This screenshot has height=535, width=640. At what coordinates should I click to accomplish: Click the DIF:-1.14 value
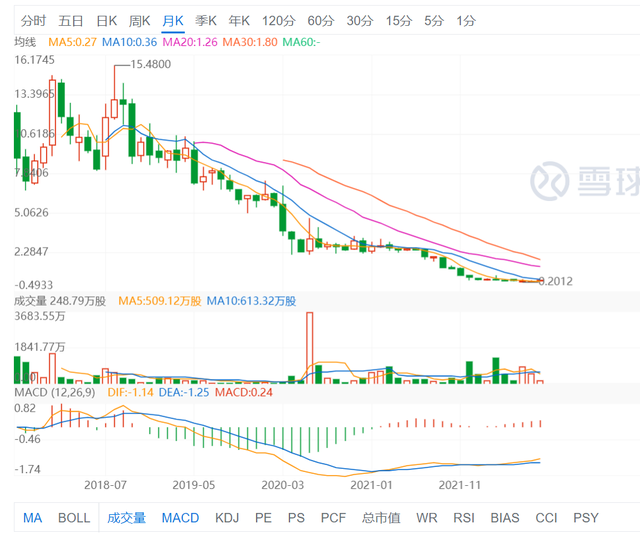[x=130, y=393]
